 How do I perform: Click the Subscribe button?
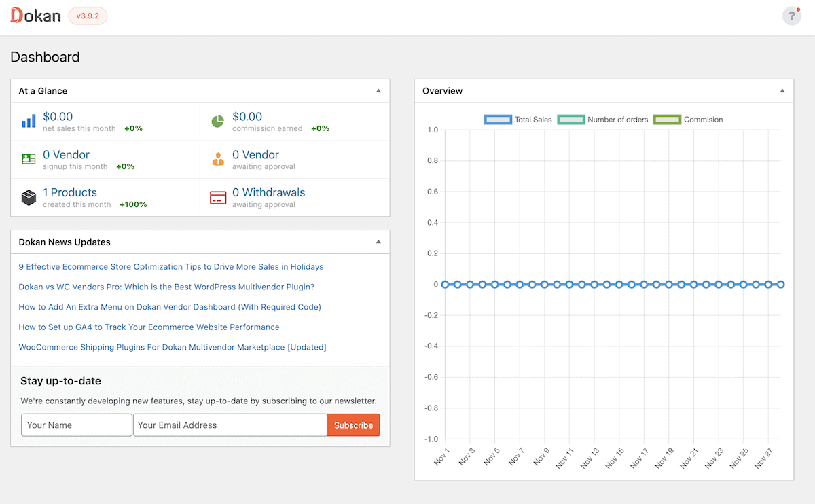click(x=353, y=425)
